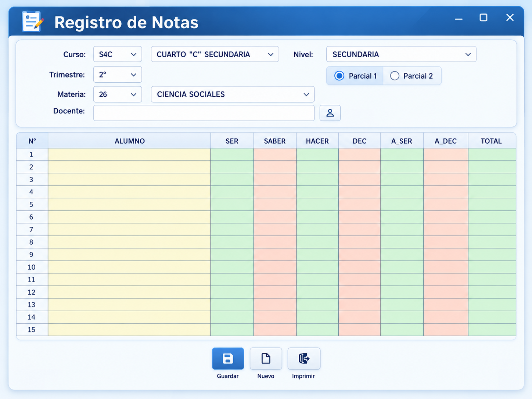Viewport: 532px width, 399px height.
Task: Select row number 12 header
Action: click(32, 292)
